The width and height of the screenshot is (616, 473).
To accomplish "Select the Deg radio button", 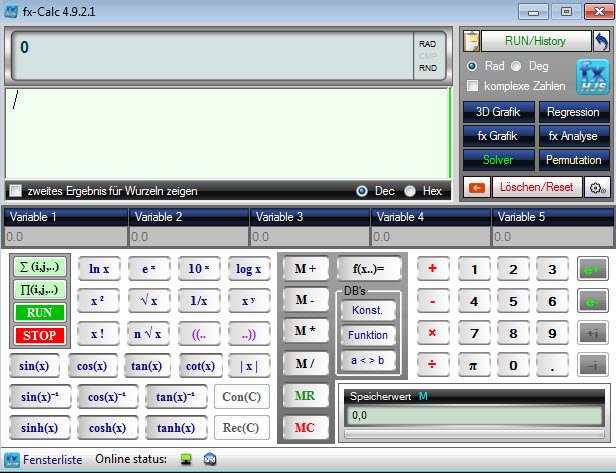I will pyautogui.click(x=516, y=66).
